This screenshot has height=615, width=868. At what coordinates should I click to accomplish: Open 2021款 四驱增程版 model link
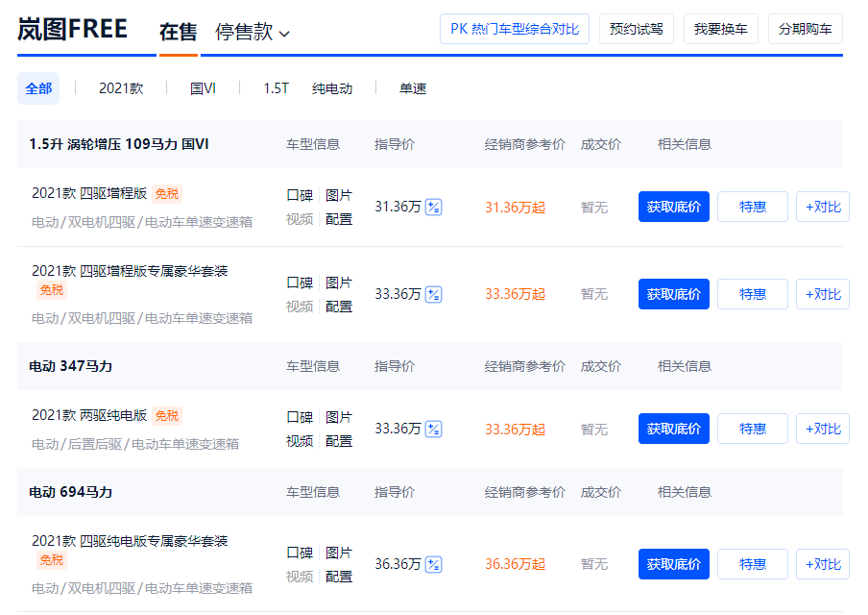point(89,193)
